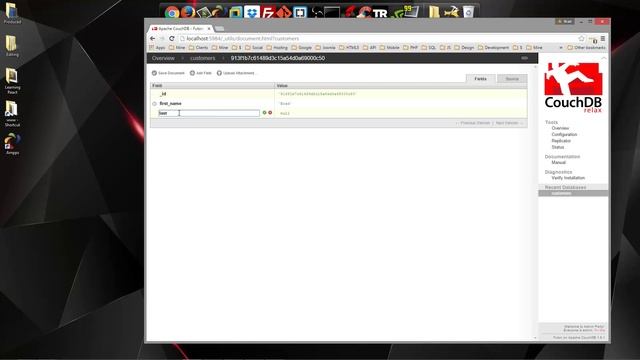The width and height of the screenshot is (640, 360).
Task: Open the Design bookmarks folder
Action: point(464,48)
